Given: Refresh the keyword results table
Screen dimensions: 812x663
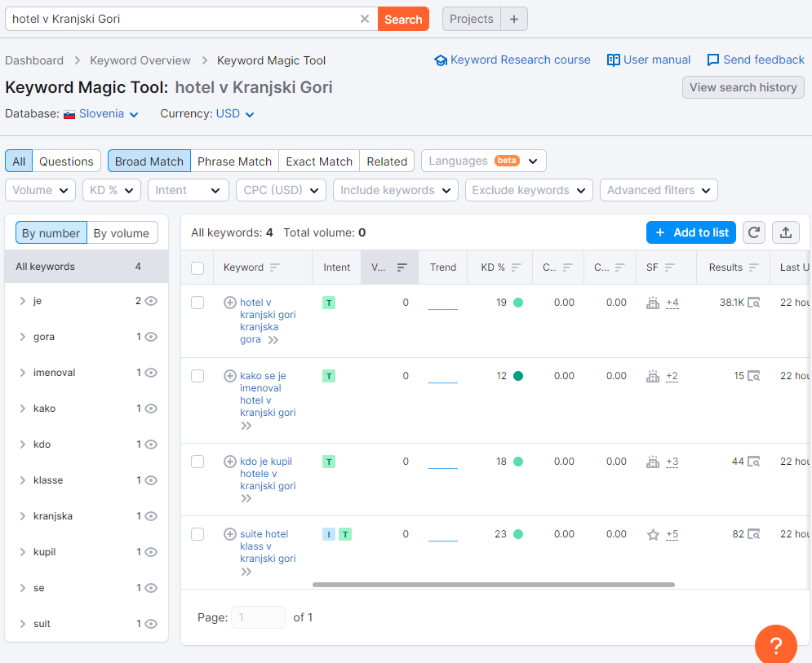Looking at the screenshot, I should point(754,232).
